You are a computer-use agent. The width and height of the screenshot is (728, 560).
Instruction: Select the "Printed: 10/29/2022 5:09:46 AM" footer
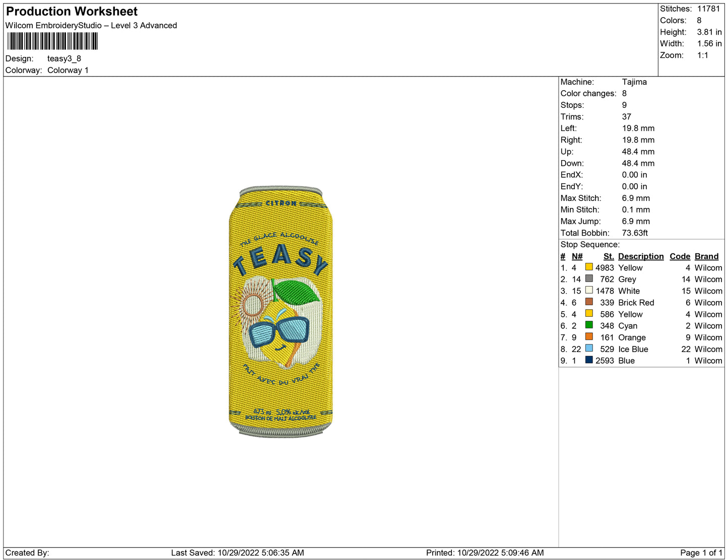click(x=485, y=552)
